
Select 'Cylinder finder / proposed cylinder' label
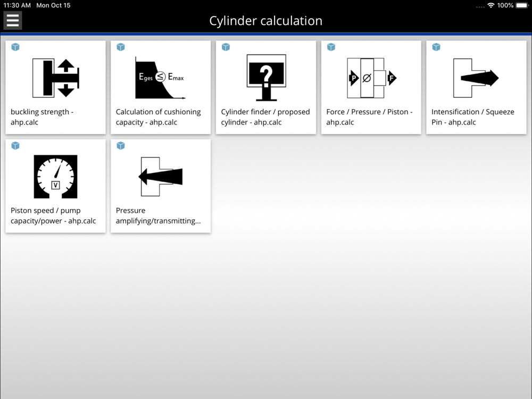(x=265, y=117)
